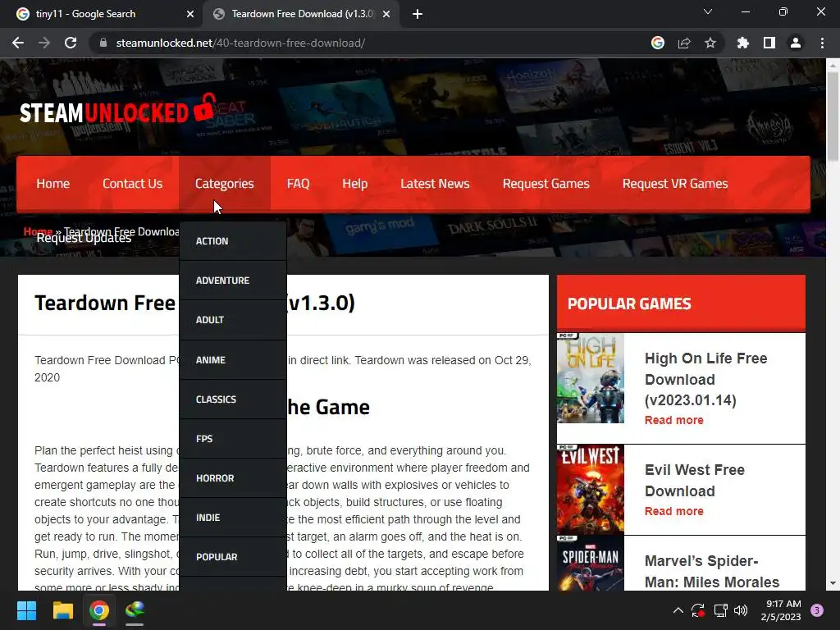Click the SteamUnlocked logo
The height and width of the screenshot is (630, 840).
pyautogui.click(x=118, y=110)
